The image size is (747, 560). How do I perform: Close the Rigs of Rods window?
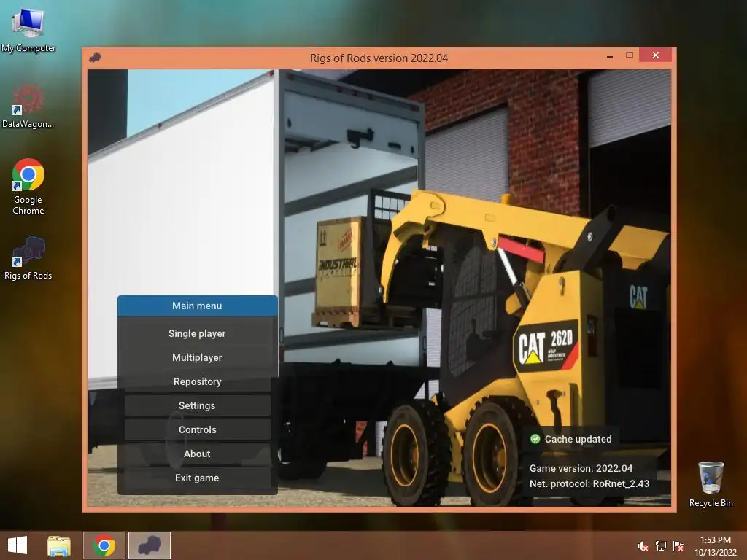click(x=656, y=55)
